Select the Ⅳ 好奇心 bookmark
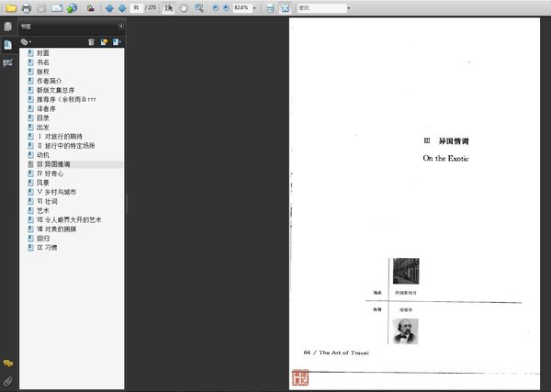 click(50, 174)
